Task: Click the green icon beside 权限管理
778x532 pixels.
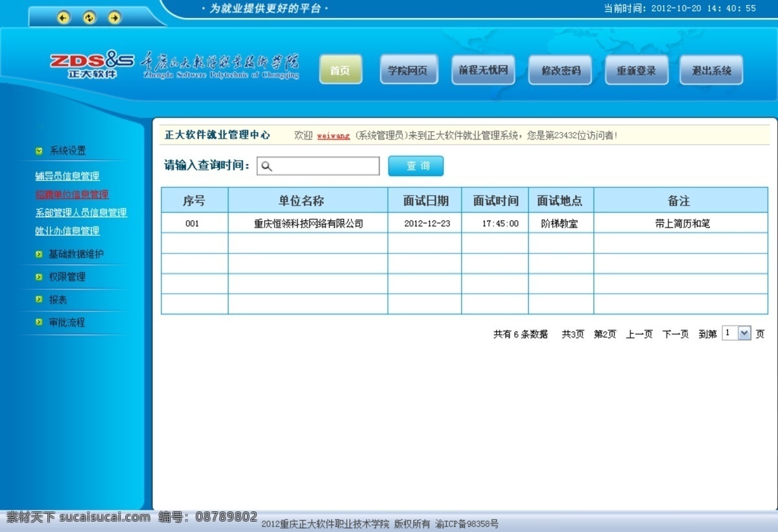Action: [39, 277]
